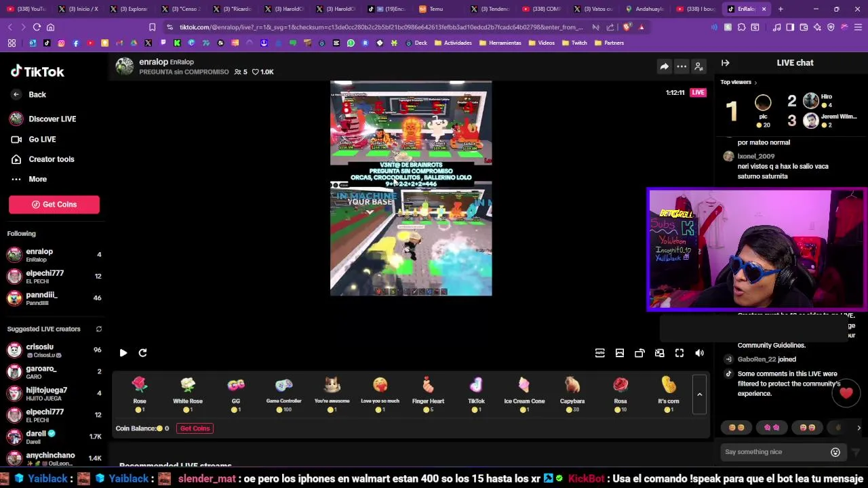
Task: Open the chat emoji picker
Action: tap(835, 452)
